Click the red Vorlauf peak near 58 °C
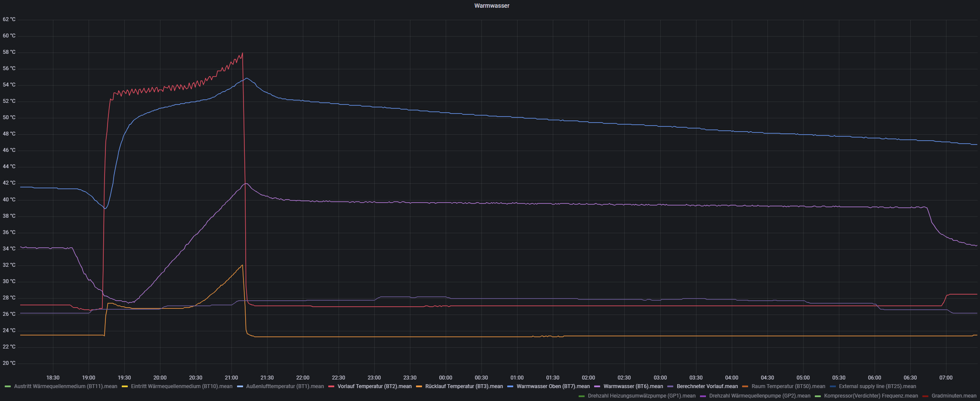The width and height of the screenshot is (980, 401). pos(243,53)
